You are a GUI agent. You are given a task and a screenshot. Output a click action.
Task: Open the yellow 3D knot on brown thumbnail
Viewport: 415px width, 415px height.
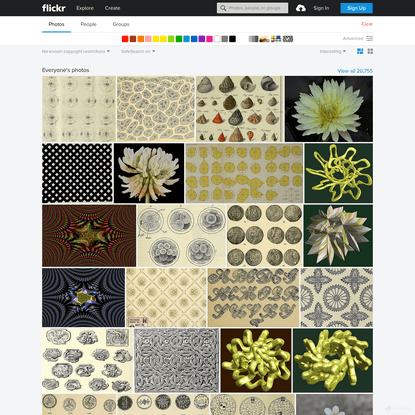[256, 360]
